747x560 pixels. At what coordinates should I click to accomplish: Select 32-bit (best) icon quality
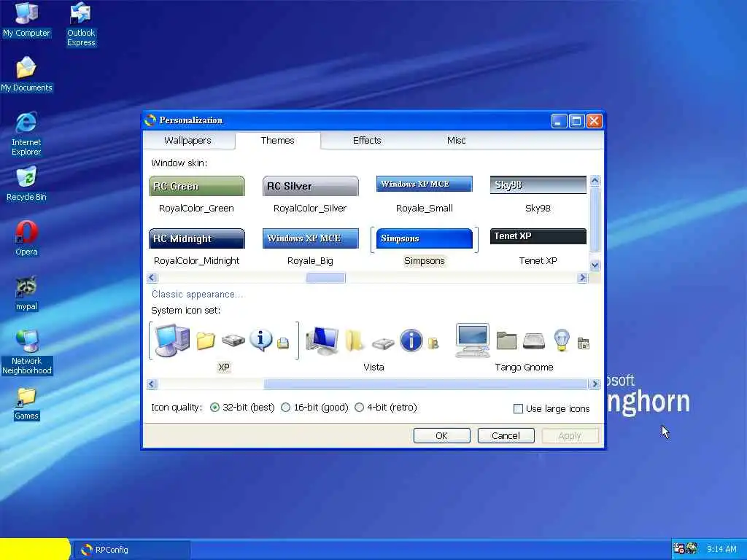[214, 408]
